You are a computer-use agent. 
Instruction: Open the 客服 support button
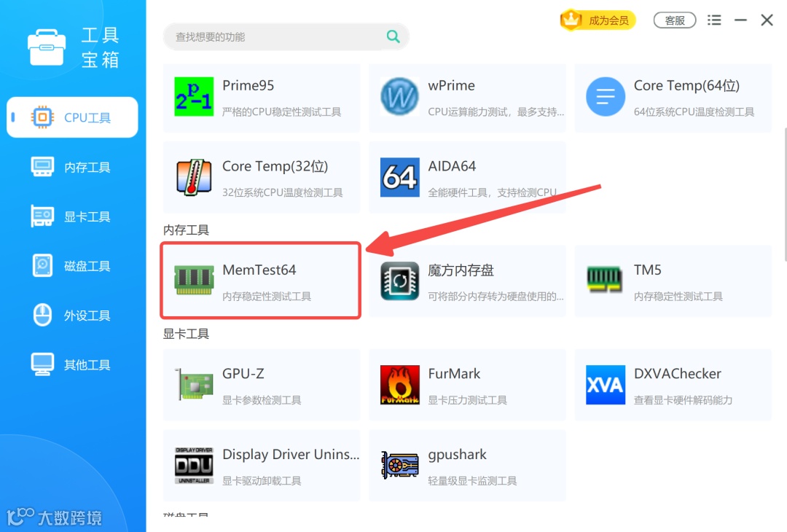[675, 20]
